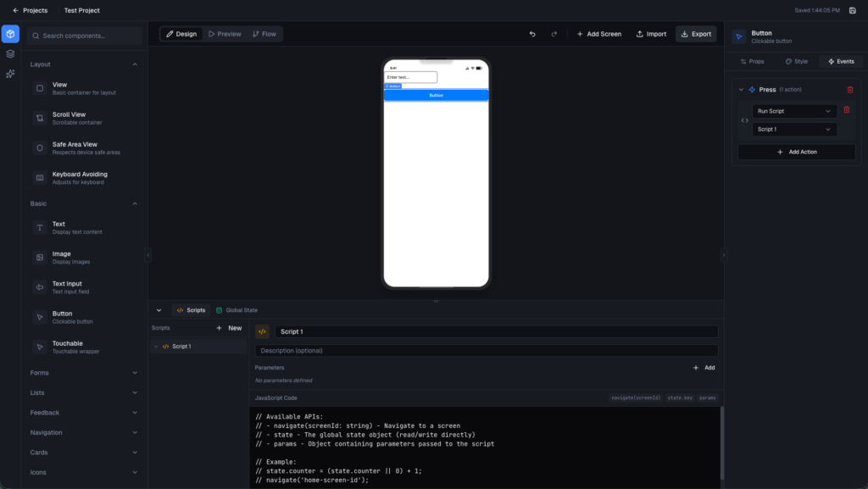
Task: Click the redo arrow icon
Action: 554,34
